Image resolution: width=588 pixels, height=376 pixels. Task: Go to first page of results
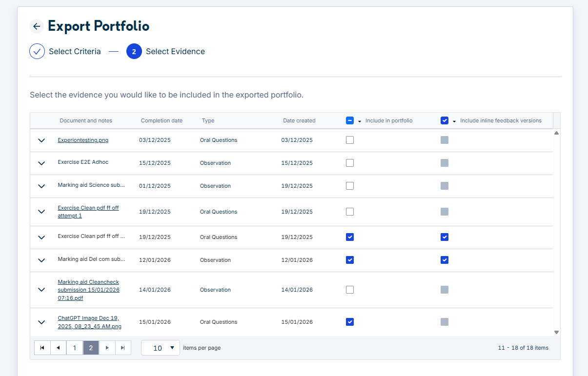[x=42, y=348]
